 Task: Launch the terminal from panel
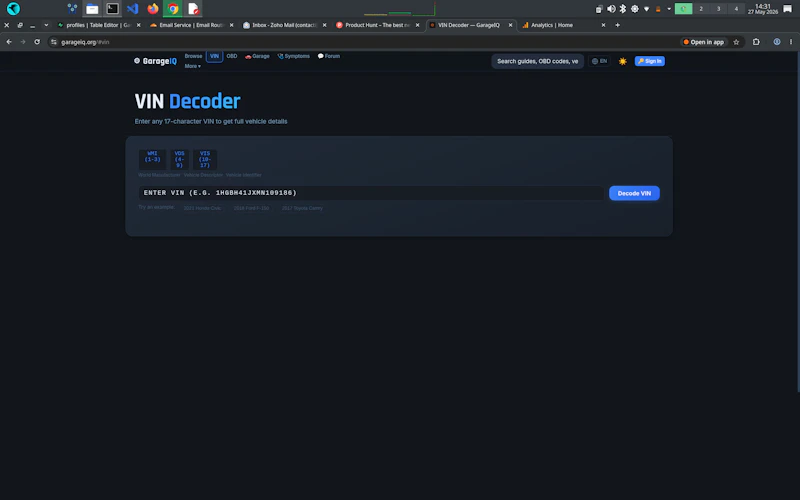coord(112,9)
